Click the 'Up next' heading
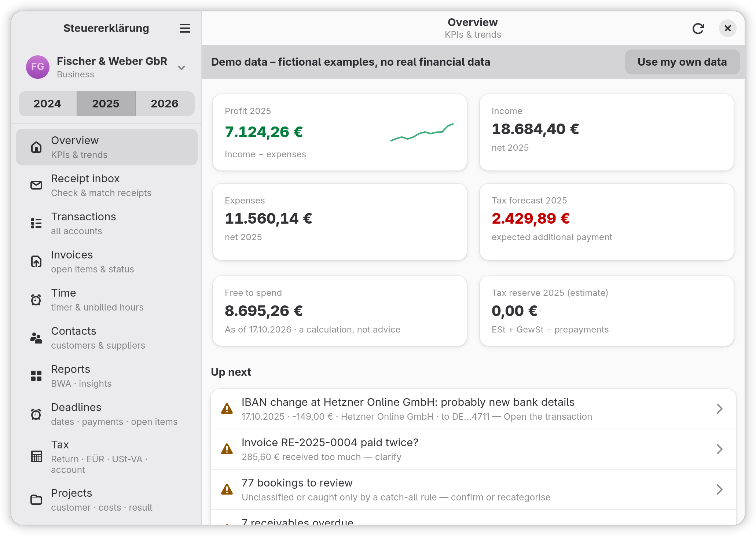756x536 pixels. click(x=231, y=372)
